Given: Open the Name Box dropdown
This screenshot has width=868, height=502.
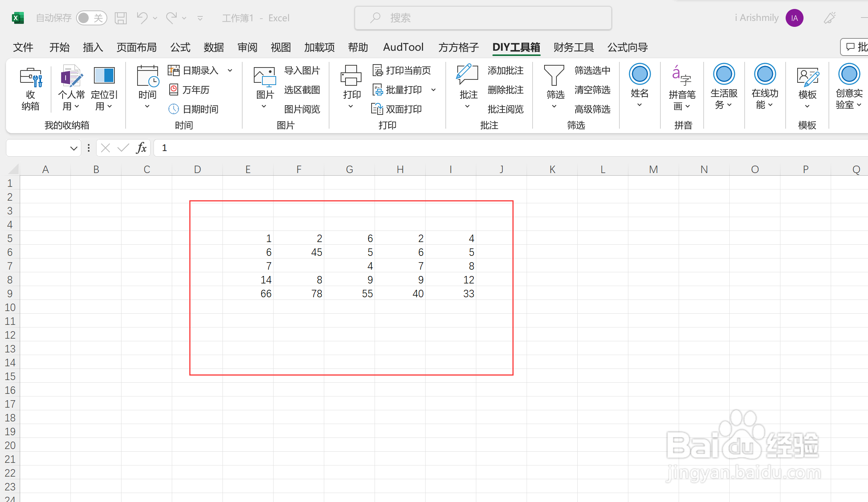Looking at the screenshot, I should point(73,148).
